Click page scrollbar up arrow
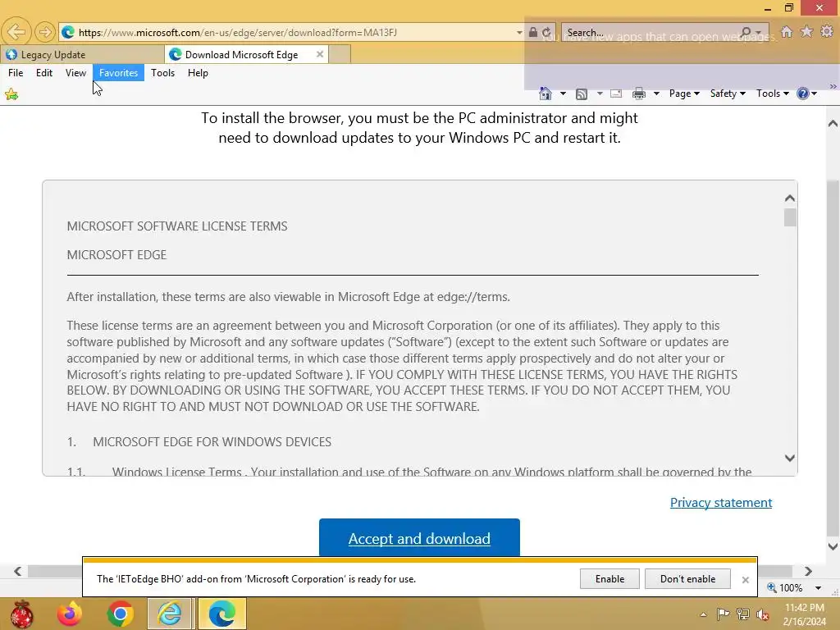Viewport: 840px width, 630px height. [833, 124]
